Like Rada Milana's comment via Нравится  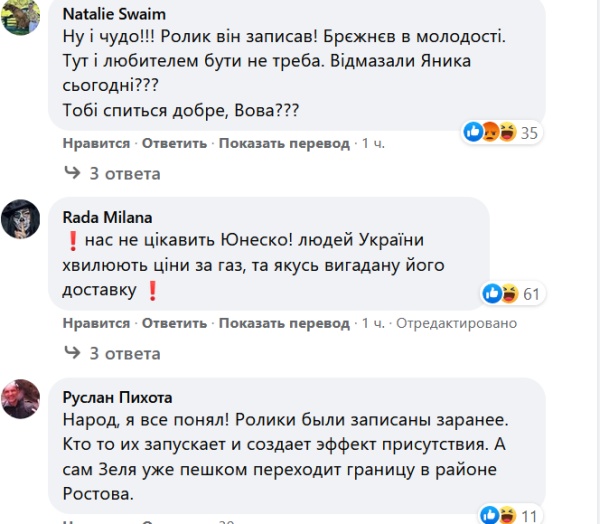coord(96,323)
